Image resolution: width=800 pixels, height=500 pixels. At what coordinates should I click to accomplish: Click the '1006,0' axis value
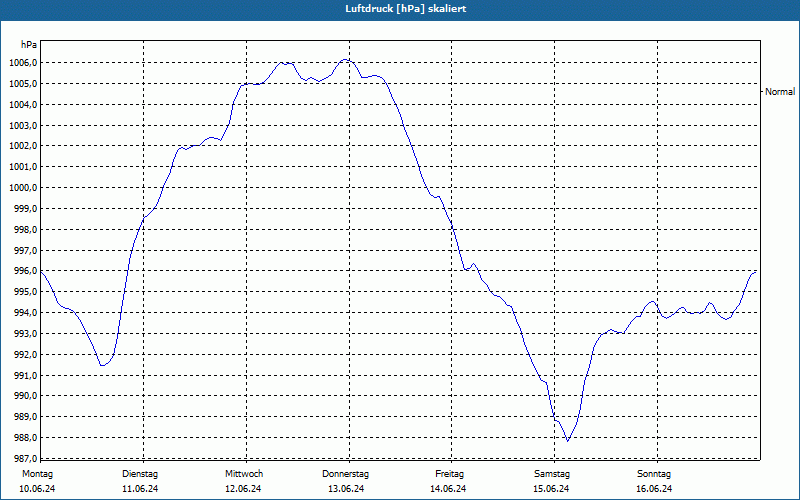tap(23, 63)
